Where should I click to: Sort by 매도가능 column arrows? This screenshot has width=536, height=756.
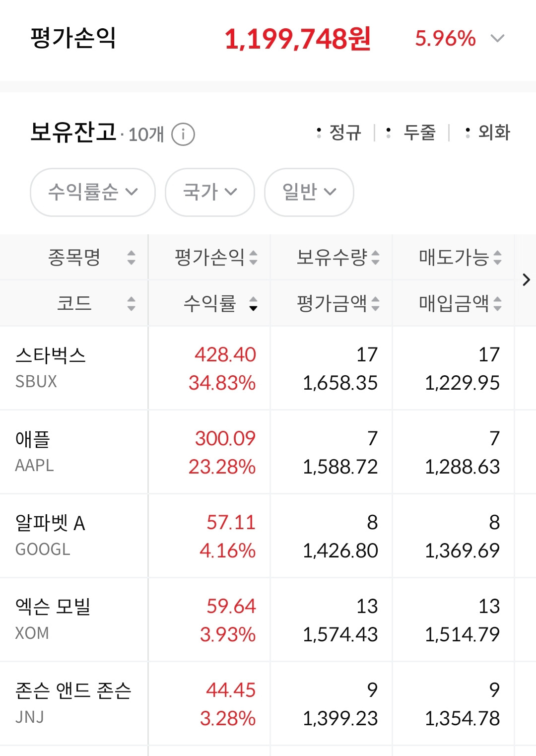[x=497, y=257]
